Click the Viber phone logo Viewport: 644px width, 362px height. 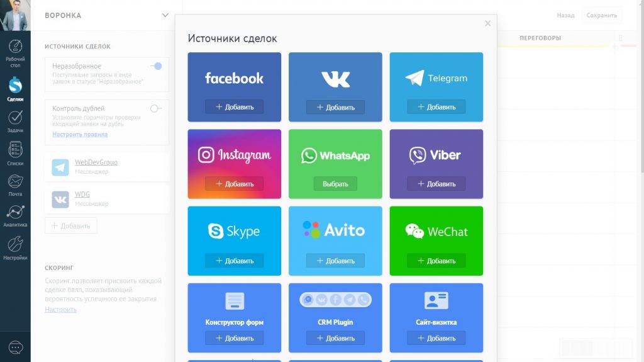[x=418, y=155]
